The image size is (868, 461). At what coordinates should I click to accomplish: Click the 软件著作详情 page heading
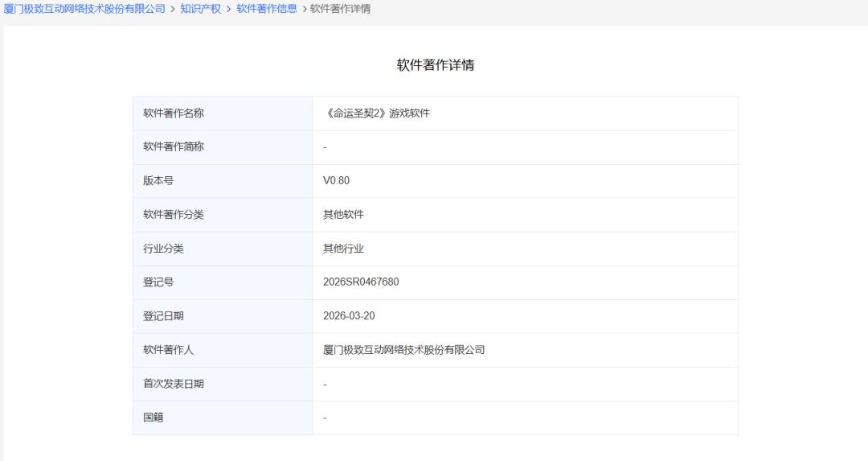pos(435,65)
